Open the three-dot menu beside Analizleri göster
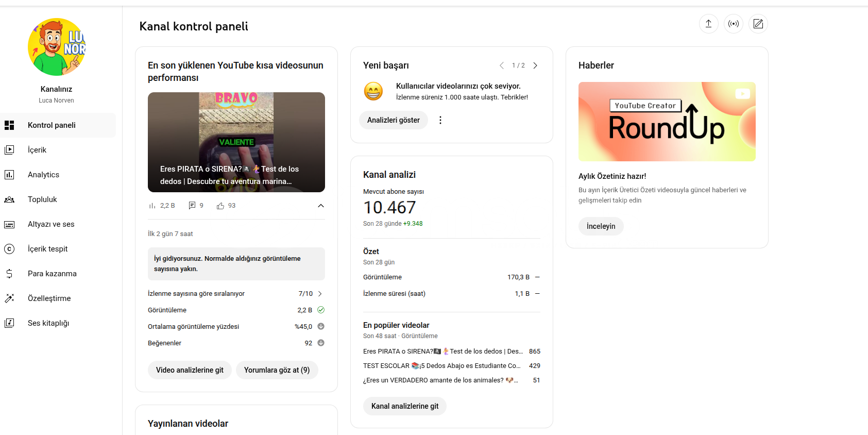The height and width of the screenshot is (435, 868). (x=440, y=120)
